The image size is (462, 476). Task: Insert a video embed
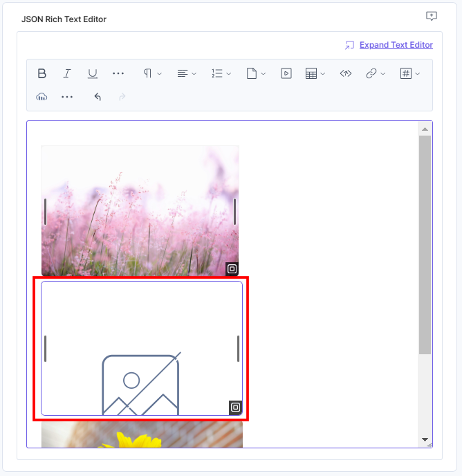[286, 73]
